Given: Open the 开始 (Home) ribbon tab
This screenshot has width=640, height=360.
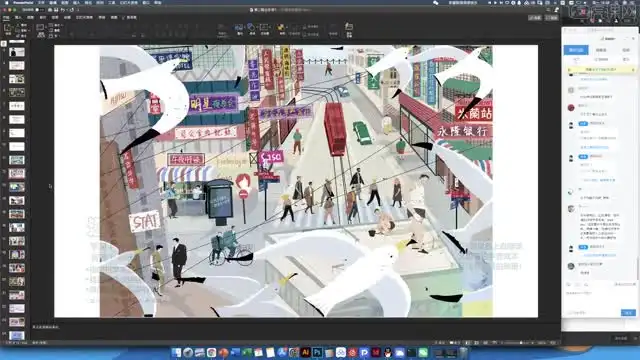Looking at the screenshot, I should 6,18.
